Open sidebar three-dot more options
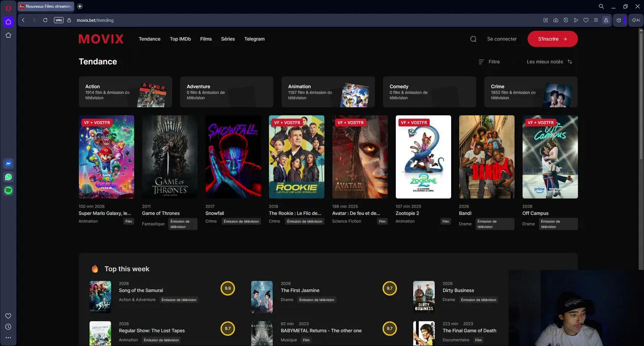 click(x=8, y=337)
